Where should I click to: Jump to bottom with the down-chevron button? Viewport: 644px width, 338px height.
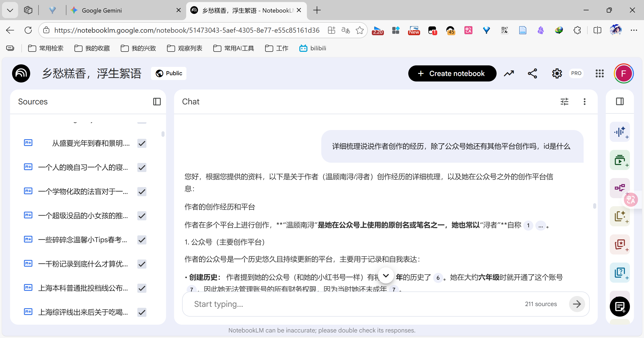[386, 276]
